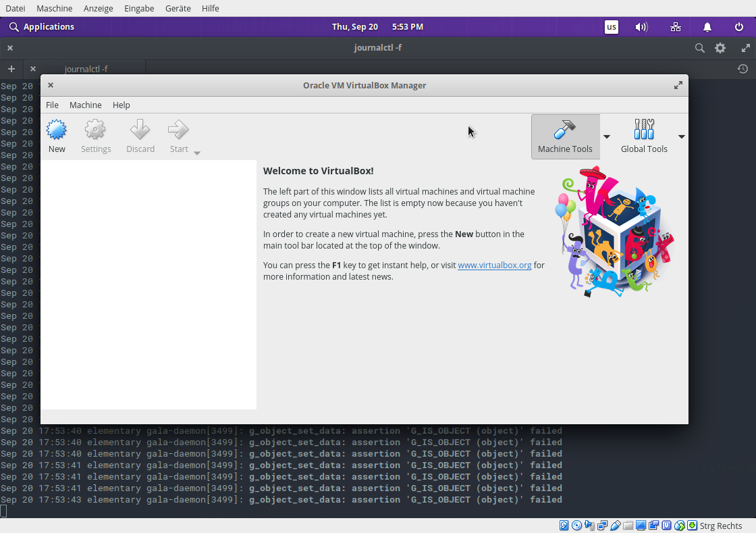Visit the www.virtualbox.org link
Image resolution: width=756 pixels, height=533 pixels.
[494, 265]
